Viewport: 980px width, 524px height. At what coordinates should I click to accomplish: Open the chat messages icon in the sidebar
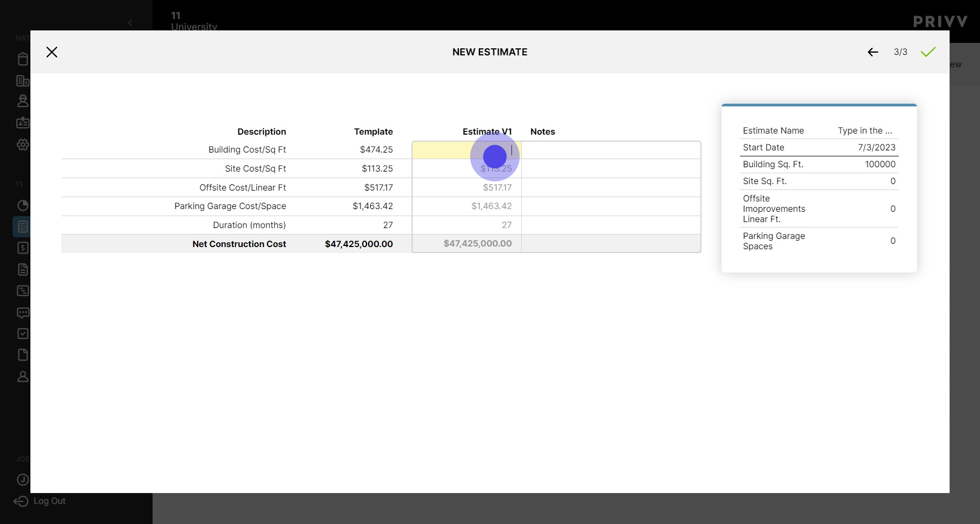pyautogui.click(x=23, y=312)
